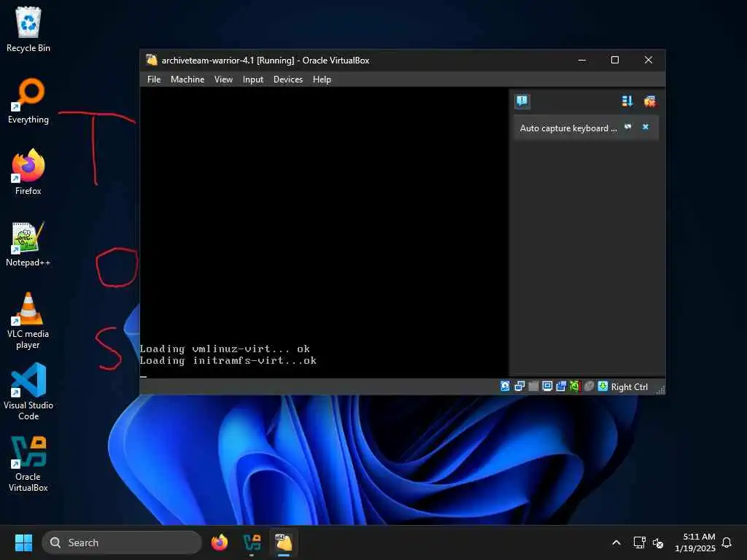
Task: Open the notifications bell in taskbar
Action: [727, 542]
